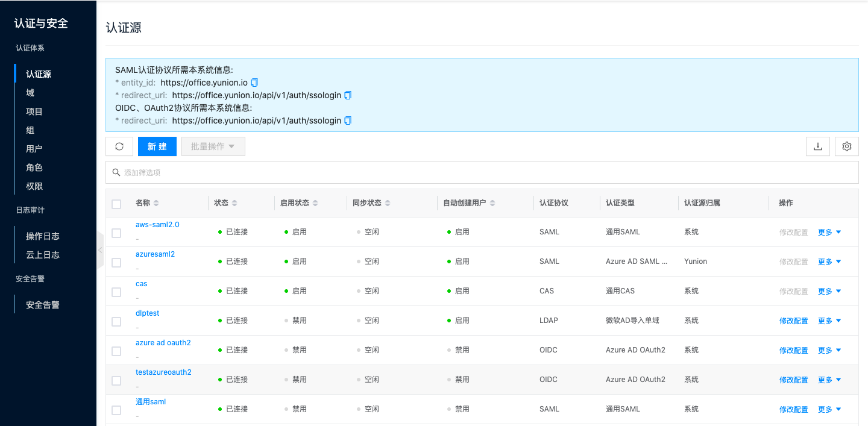Select the dlptest row checkbox
Viewport: 868px width, 426px height.
click(116, 321)
